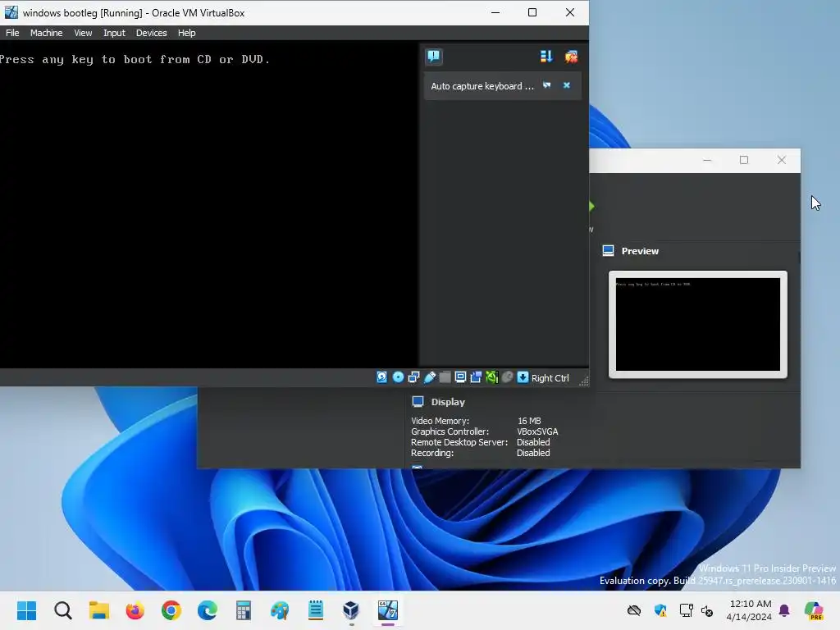This screenshot has width=840, height=630.
Task: Open the Copilot Preview taskbar icon
Action: pyautogui.click(x=815, y=610)
